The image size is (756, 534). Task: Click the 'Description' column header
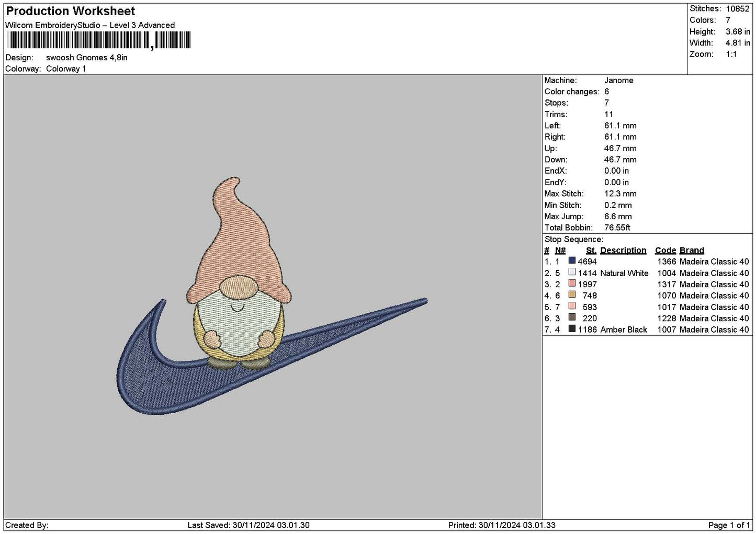pyautogui.click(x=623, y=251)
